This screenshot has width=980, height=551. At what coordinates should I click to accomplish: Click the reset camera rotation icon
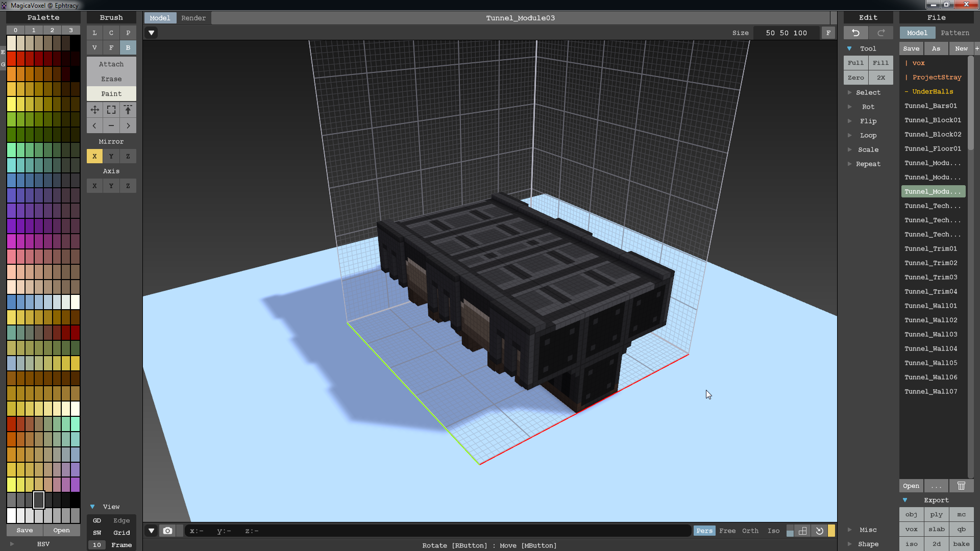[819, 531]
